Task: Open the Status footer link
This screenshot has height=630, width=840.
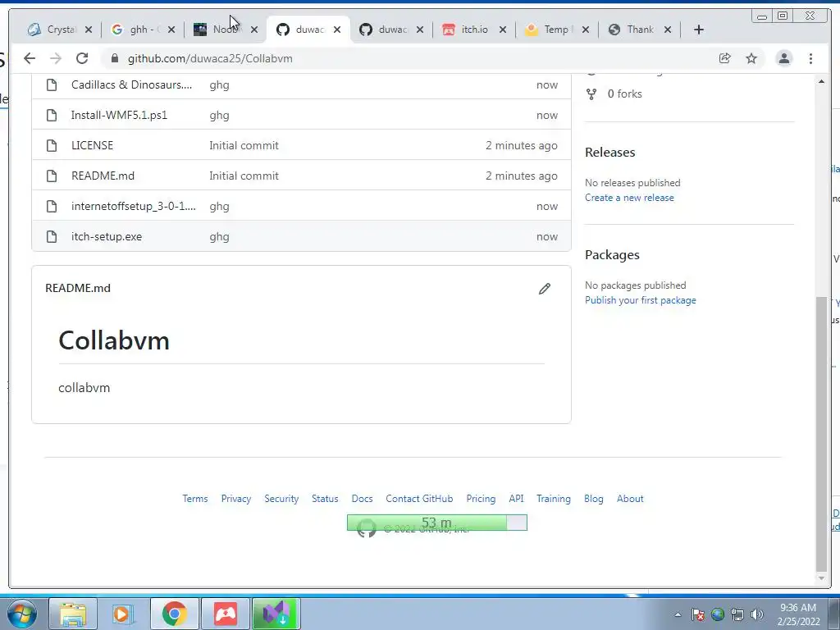Action: pyautogui.click(x=325, y=499)
